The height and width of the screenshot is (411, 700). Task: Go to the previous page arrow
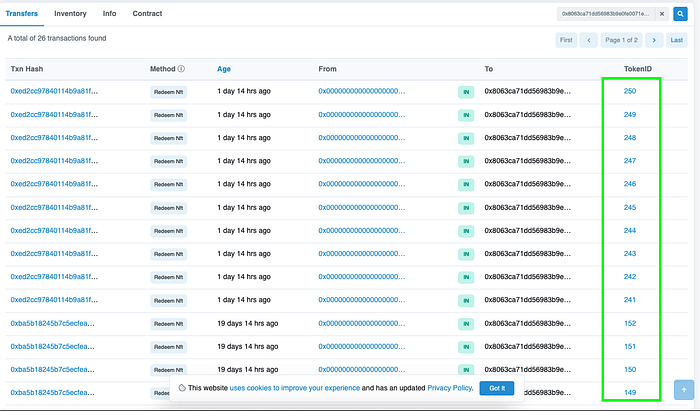click(x=589, y=40)
